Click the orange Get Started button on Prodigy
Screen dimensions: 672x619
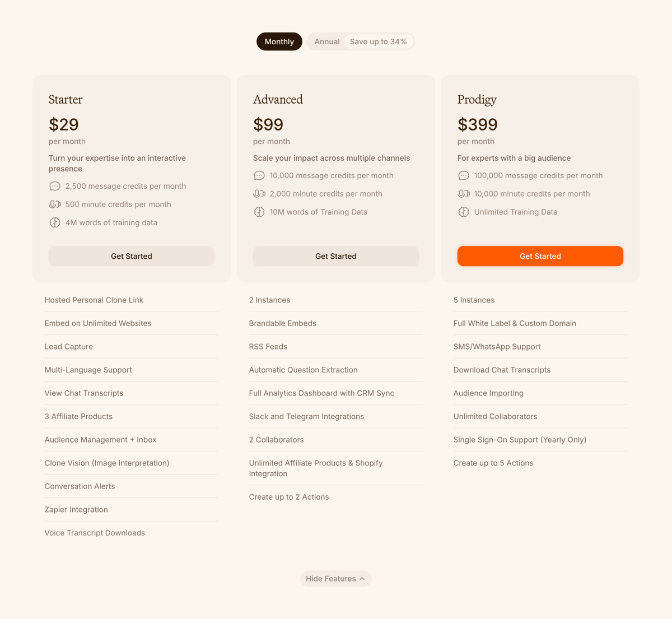[540, 256]
